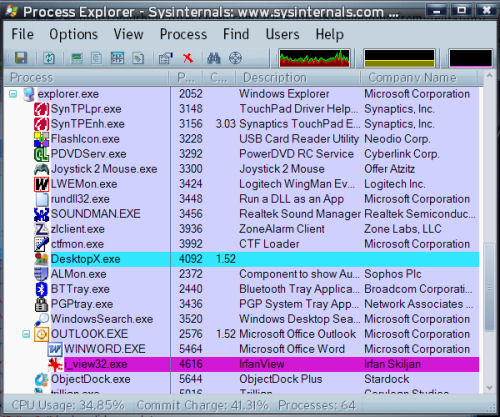Image resolution: width=500 pixels, height=417 pixels.
Task: Click the SynTPLpr.exe process icon
Action: (41, 109)
